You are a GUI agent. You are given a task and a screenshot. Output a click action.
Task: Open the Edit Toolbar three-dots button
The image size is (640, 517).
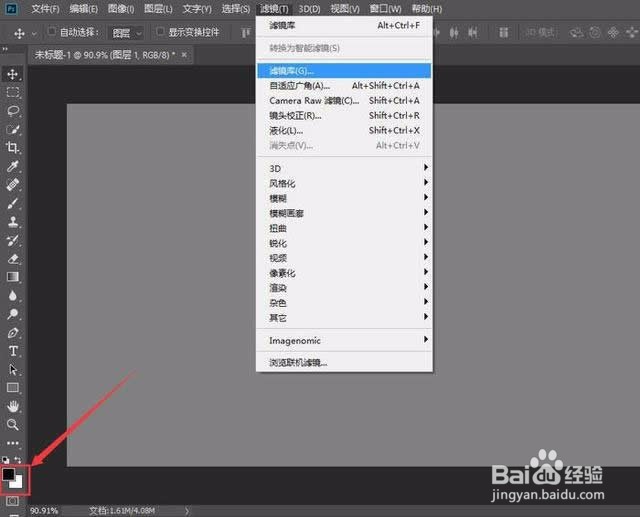pos(13,443)
